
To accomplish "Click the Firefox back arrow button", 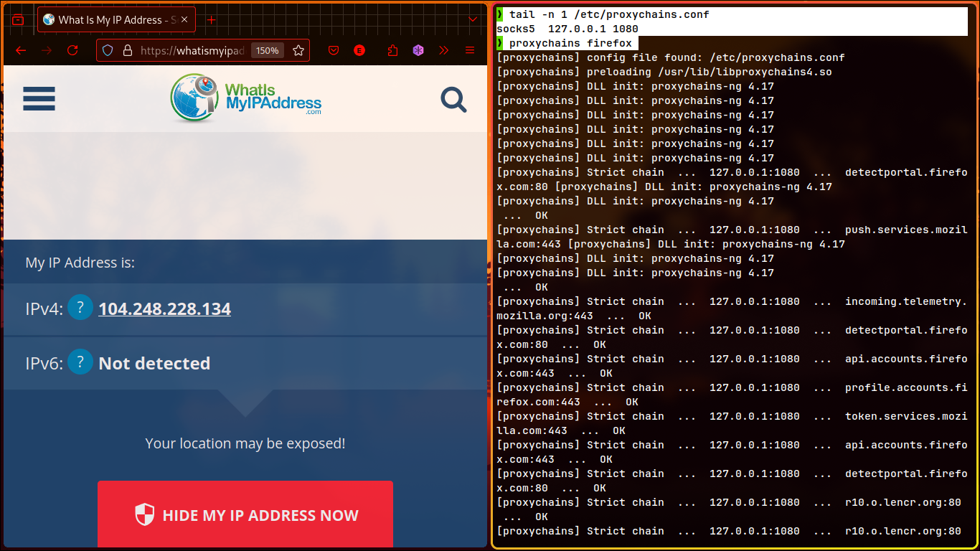I will (x=21, y=50).
